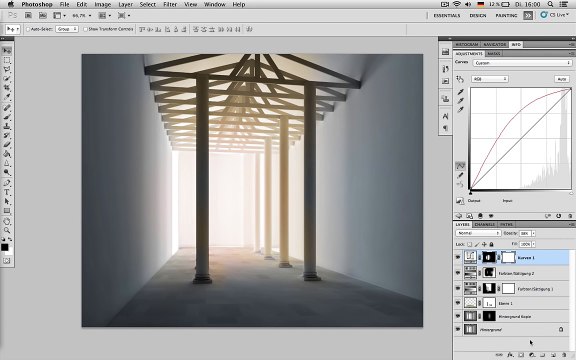The image size is (576, 360).
Task: Open the Image menu
Action: [x=102, y=4]
